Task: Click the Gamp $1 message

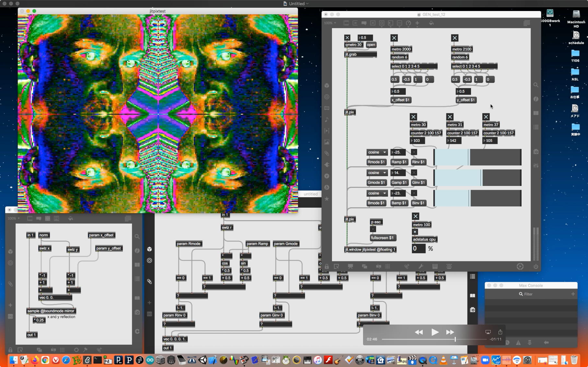Action: click(399, 182)
